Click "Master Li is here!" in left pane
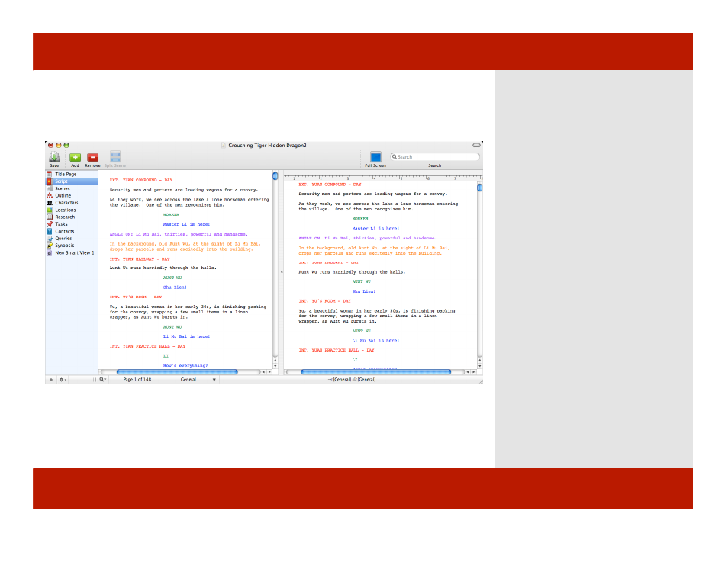 click(x=186, y=225)
